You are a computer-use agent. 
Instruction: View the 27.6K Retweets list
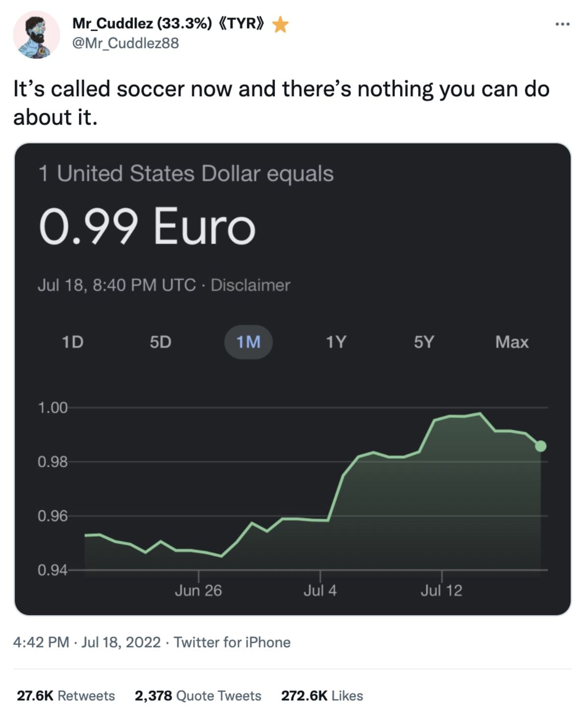coord(66,695)
